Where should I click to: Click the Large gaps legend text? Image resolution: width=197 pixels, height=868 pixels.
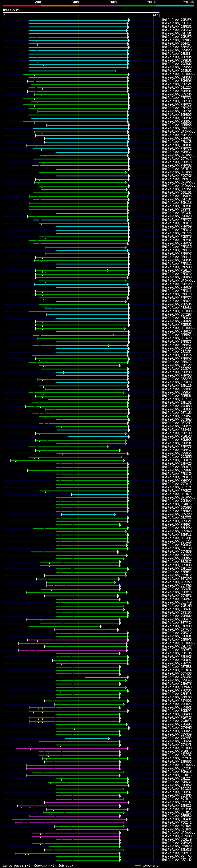point(38,865)
